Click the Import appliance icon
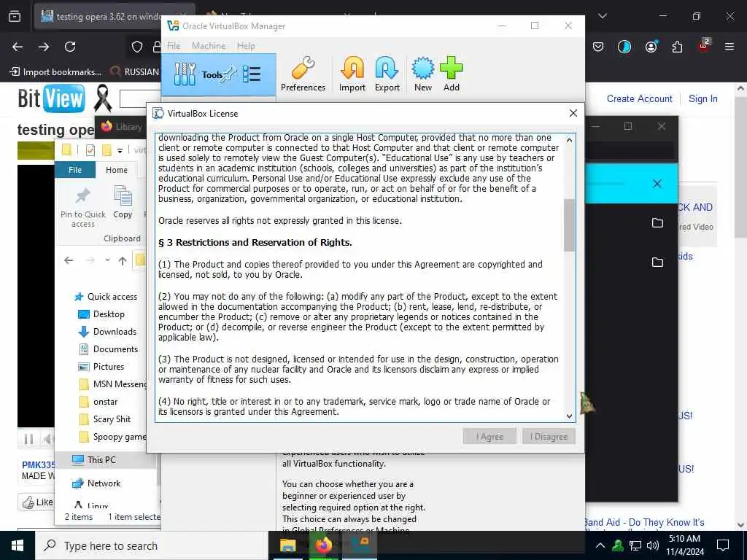This screenshot has height=560, width=747. pyautogui.click(x=352, y=74)
